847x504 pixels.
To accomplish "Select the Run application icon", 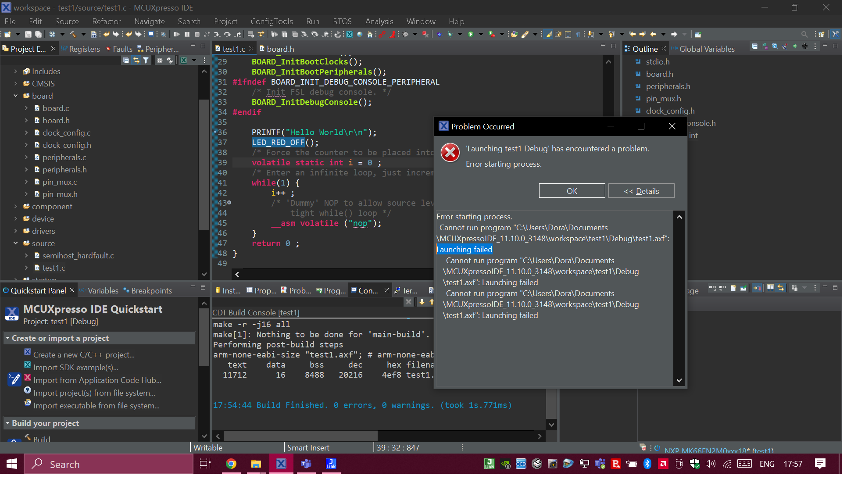I will point(471,34).
